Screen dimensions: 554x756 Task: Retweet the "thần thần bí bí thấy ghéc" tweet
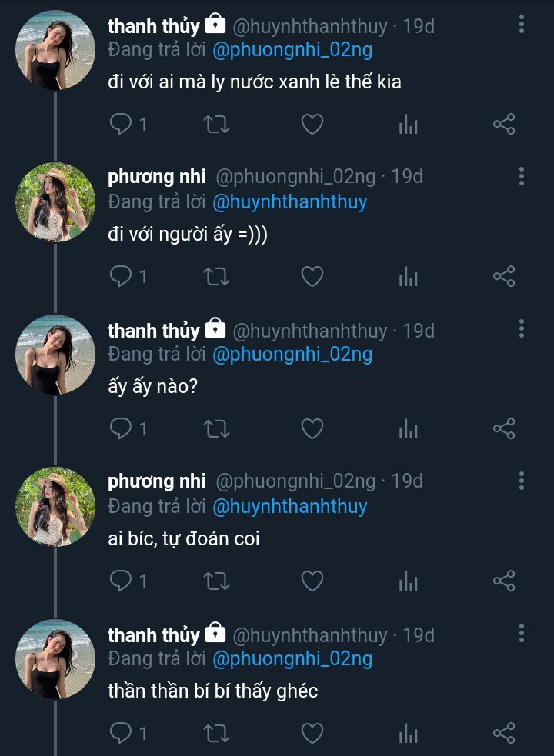(216, 734)
